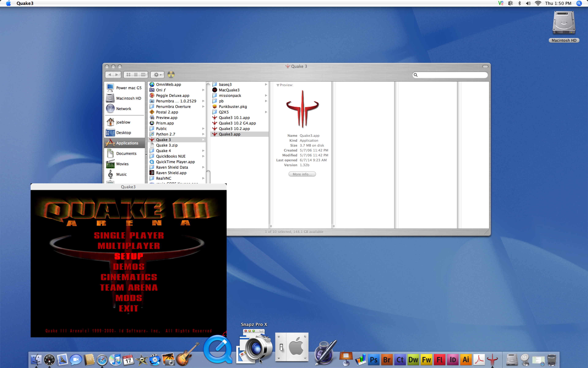Select SINGLE PLAYER in Quake III menu
Screen dimensions: 588x368
(129, 235)
